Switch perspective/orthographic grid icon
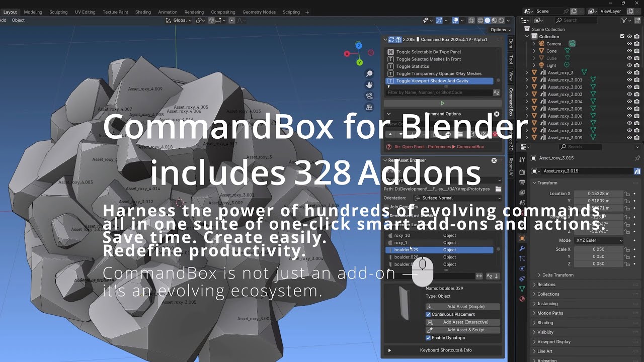Viewport: 644px width, 362px height. (x=369, y=107)
